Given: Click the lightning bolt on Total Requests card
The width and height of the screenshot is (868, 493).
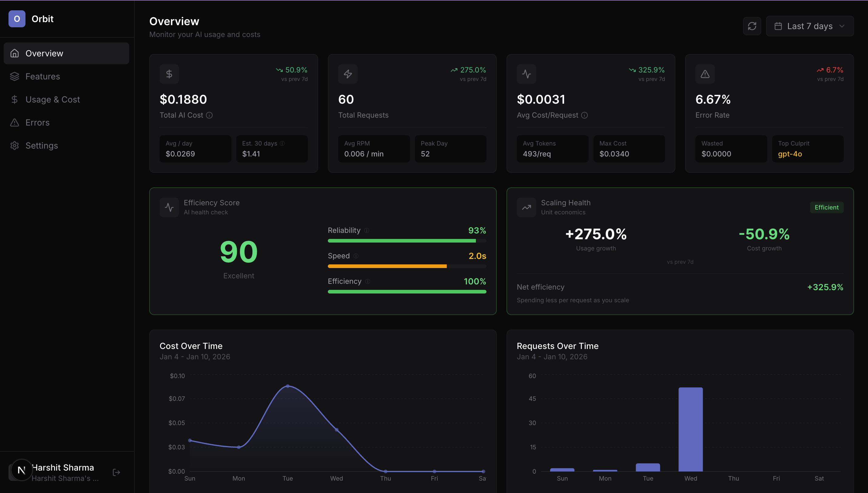Looking at the screenshot, I should coord(348,74).
